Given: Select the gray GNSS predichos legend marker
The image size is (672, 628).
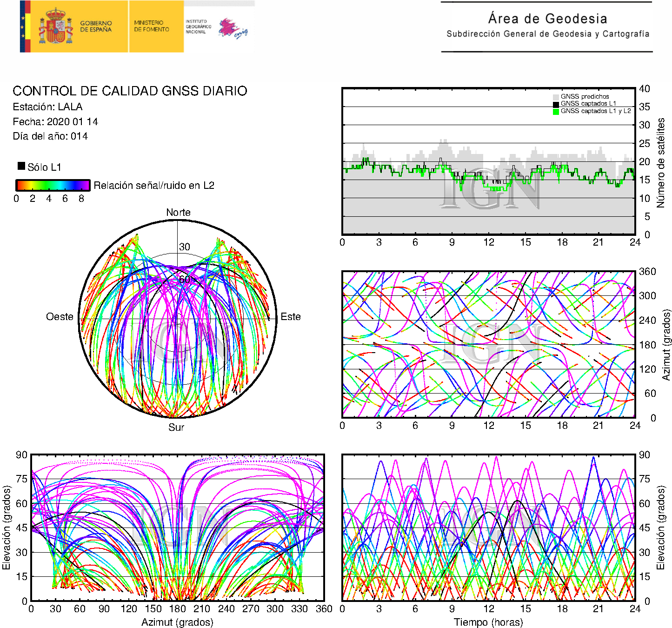Looking at the screenshot, I should pos(556,97).
